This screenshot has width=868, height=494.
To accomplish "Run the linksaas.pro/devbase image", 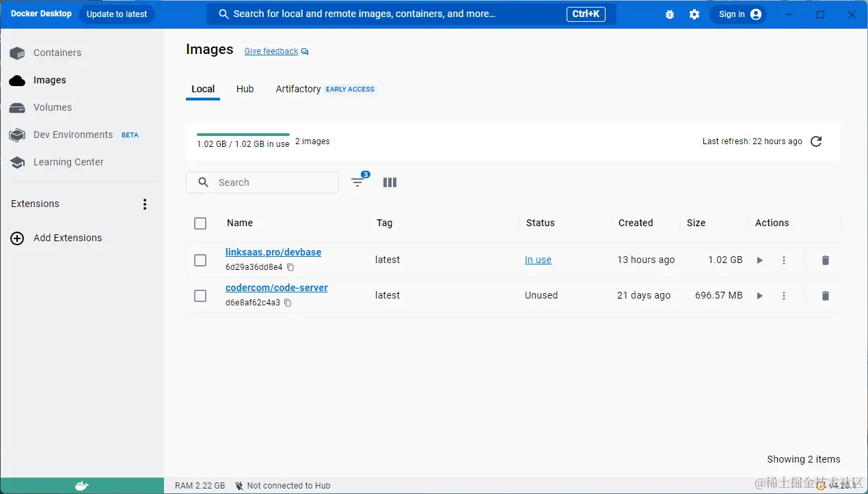I will click(x=760, y=260).
